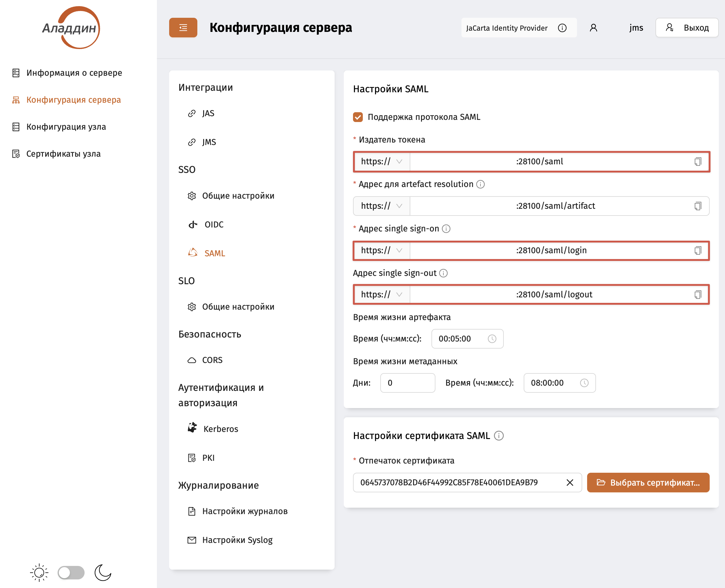The image size is (725, 588).
Task: Select SAML in SSO section
Action: pyautogui.click(x=207, y=253)
